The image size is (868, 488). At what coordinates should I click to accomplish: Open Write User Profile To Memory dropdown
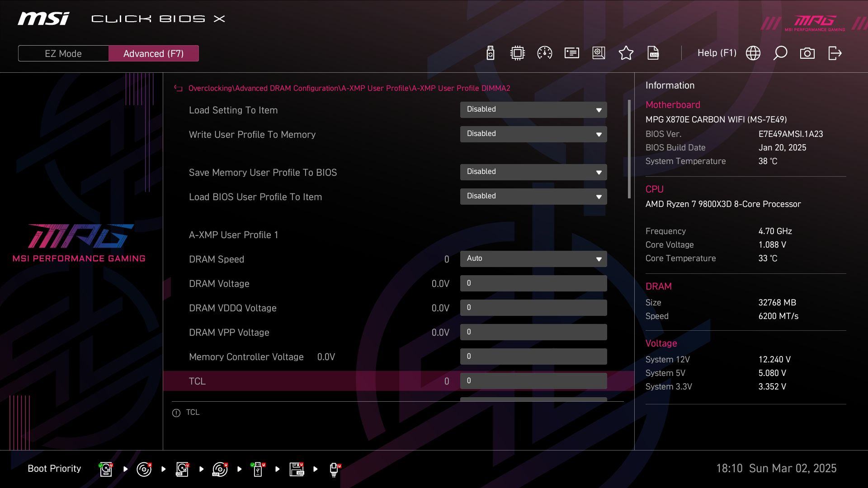(533, 134)
